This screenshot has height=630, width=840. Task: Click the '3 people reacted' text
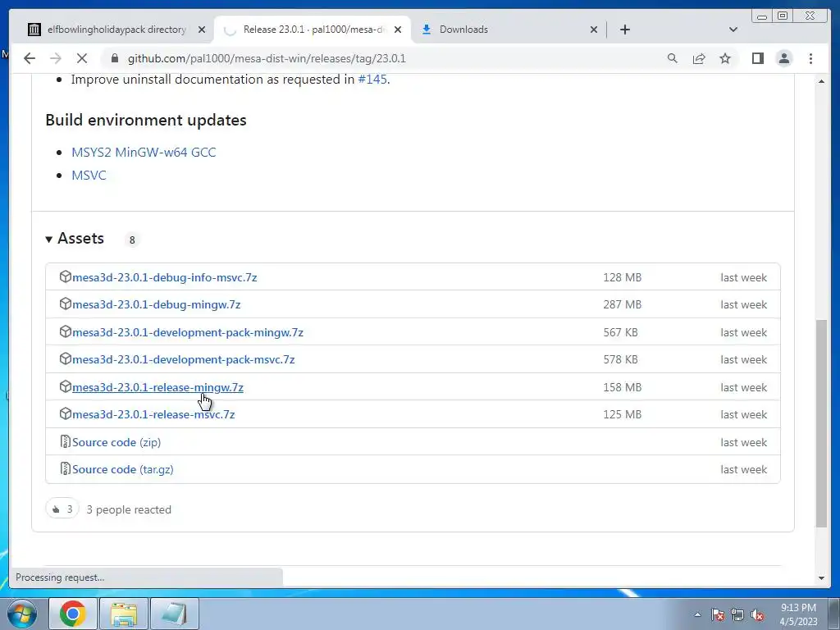coord(129,509)
